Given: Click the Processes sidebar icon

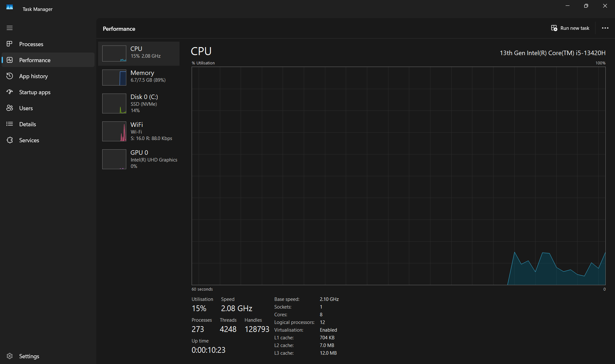Looking at the screenshot, I should 10,44.
